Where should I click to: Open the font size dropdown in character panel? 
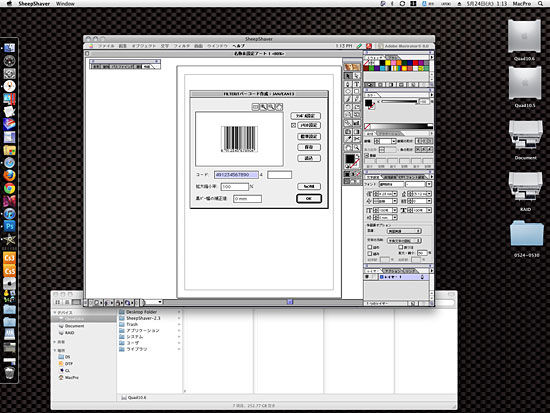click(x=395, y=194)
